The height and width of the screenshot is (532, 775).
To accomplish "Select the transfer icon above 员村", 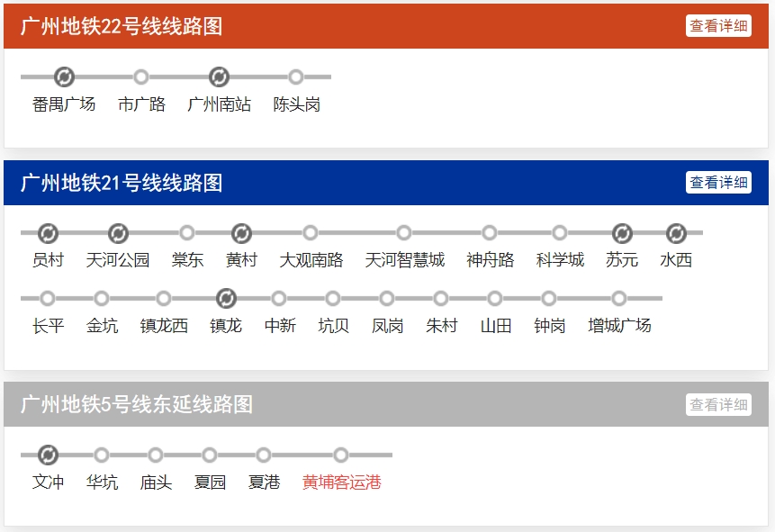I will point(48,234).
